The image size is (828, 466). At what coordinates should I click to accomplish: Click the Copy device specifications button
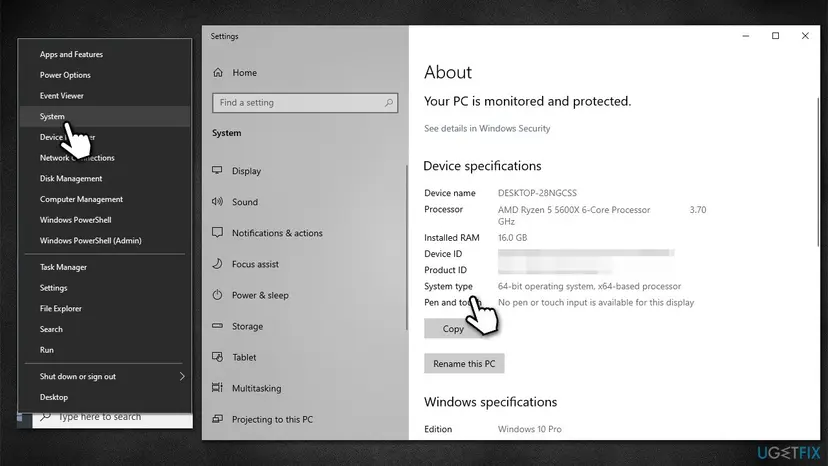[x=453, y=329]
